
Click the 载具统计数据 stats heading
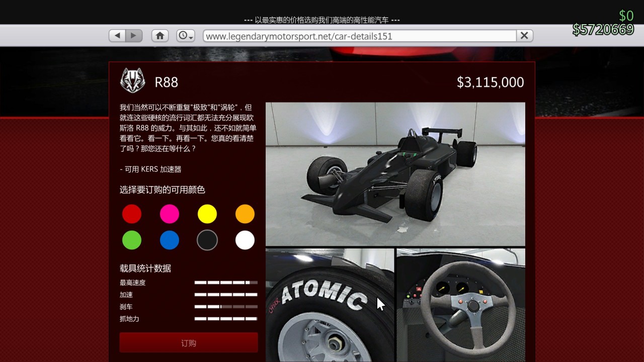(x=145, y=268)
